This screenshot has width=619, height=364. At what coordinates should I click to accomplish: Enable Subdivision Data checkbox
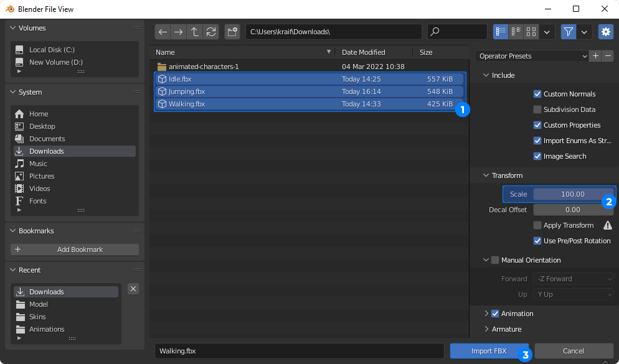[537, 110]
